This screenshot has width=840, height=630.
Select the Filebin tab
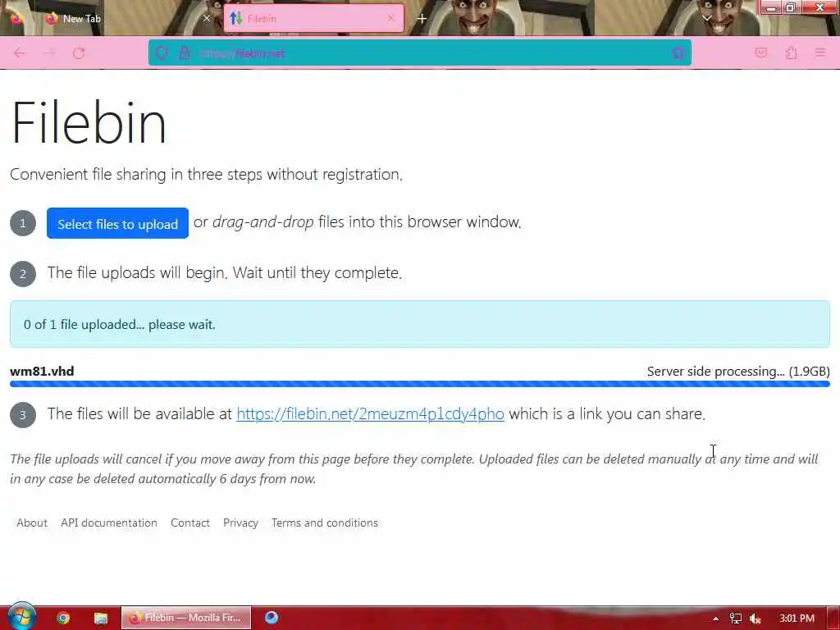point(313,19)
